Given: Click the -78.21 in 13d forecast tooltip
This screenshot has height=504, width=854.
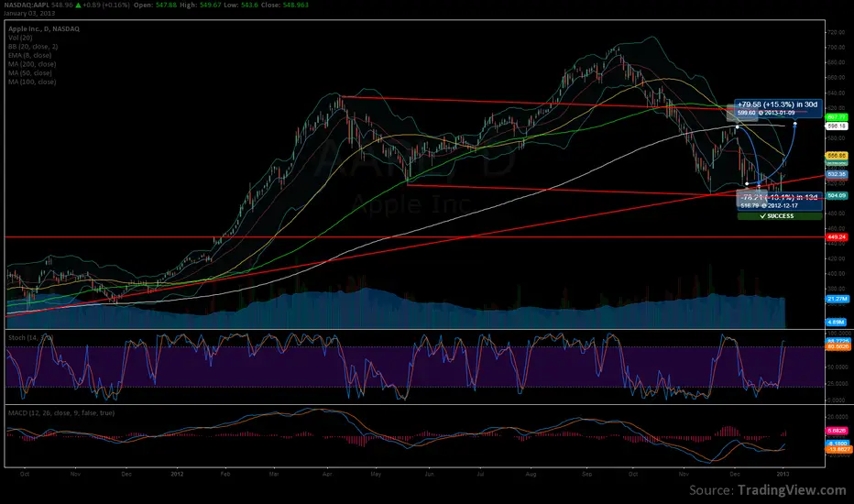Looking at the screenshot, I should pyautogui.click(x=780, y=201).
